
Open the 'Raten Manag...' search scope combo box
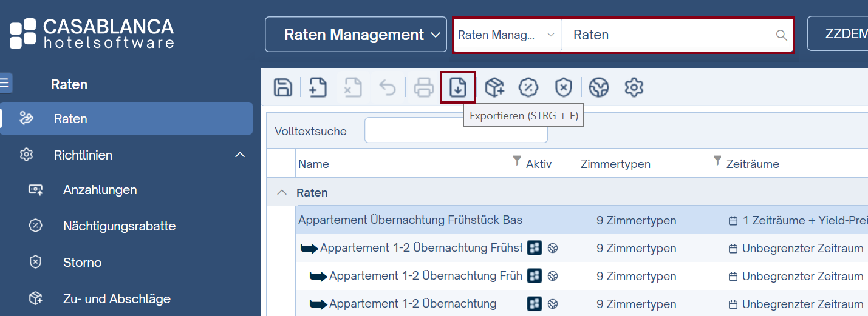pos(507,35)
